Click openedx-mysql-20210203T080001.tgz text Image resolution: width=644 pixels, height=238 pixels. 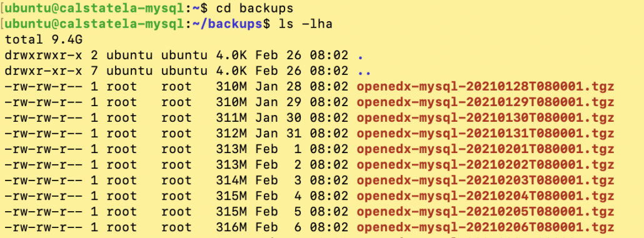tap(485, 181)
